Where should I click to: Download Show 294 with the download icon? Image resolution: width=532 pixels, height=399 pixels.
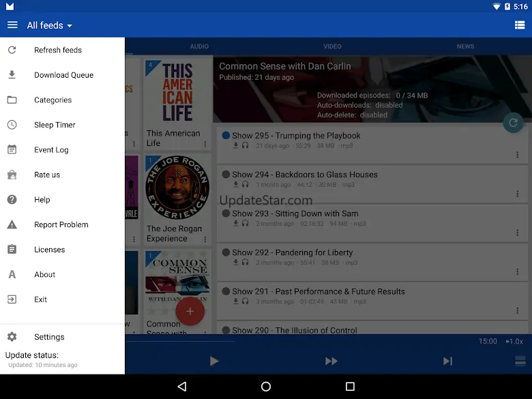point(235,184)
